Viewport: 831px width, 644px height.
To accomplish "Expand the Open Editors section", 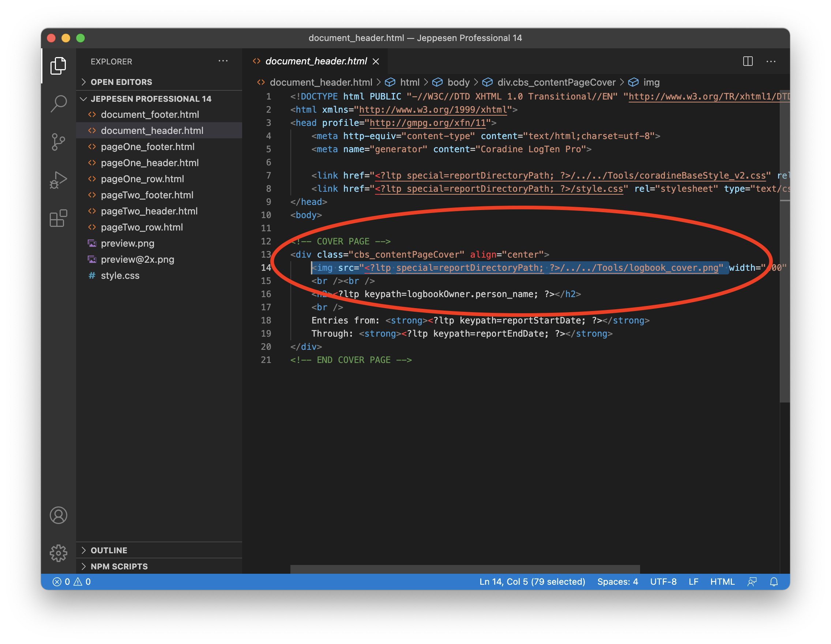I will tap(159, 82).
